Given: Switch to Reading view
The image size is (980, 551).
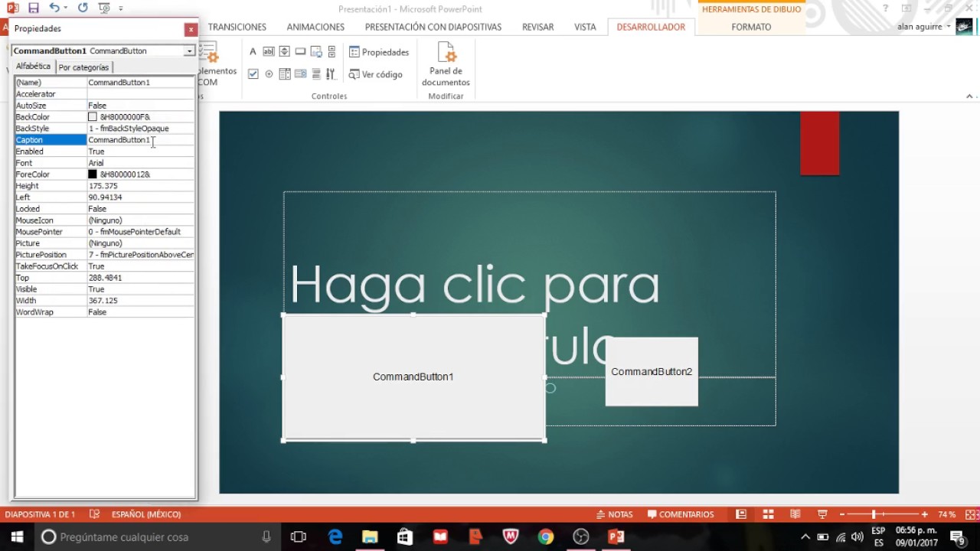Looking at the screenshot, I should [795, 514].
